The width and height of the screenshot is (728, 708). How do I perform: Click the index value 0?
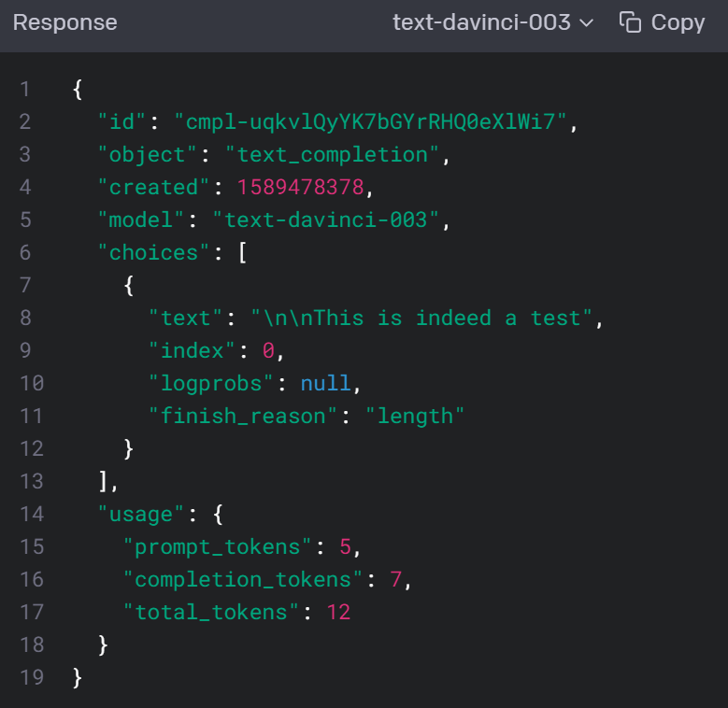tap(268, 351)
